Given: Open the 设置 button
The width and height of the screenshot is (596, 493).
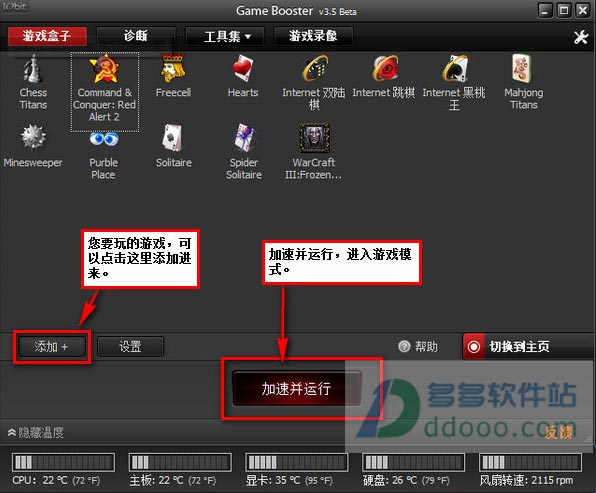Looking at the screenshot, I should pos(130,346).
